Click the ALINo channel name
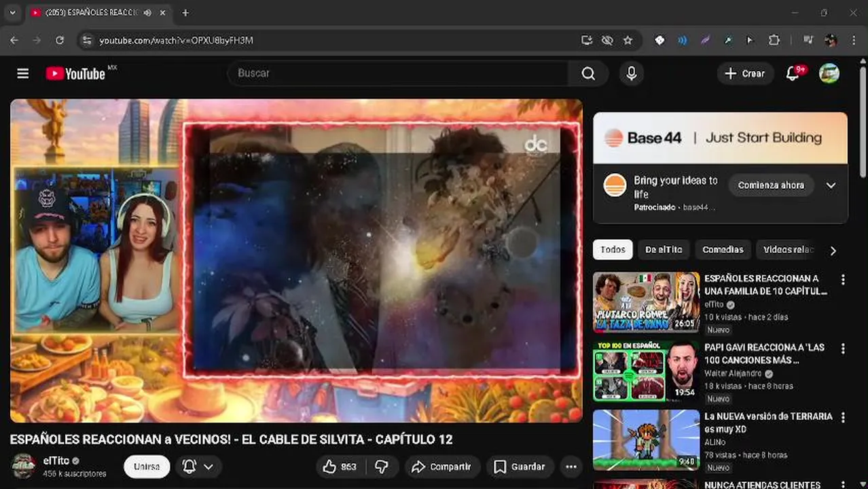The height and width of the screenshot is (489, 868). (x=715, y=442)
